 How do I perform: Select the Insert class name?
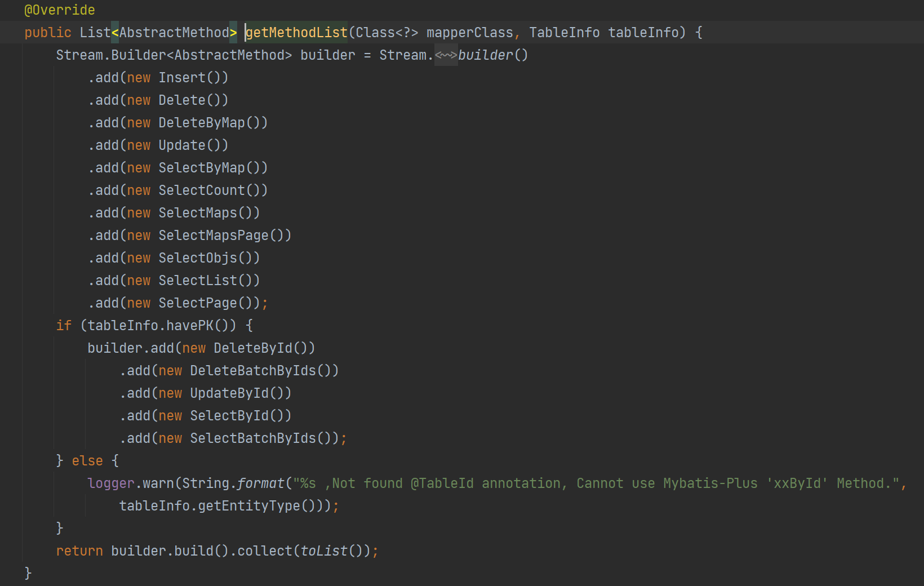tap(182, 78)
